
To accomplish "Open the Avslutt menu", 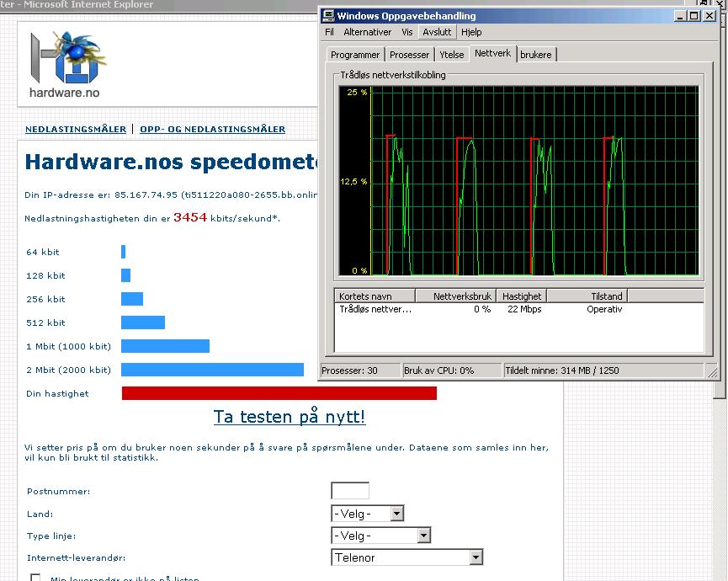I will click(437, 32).
